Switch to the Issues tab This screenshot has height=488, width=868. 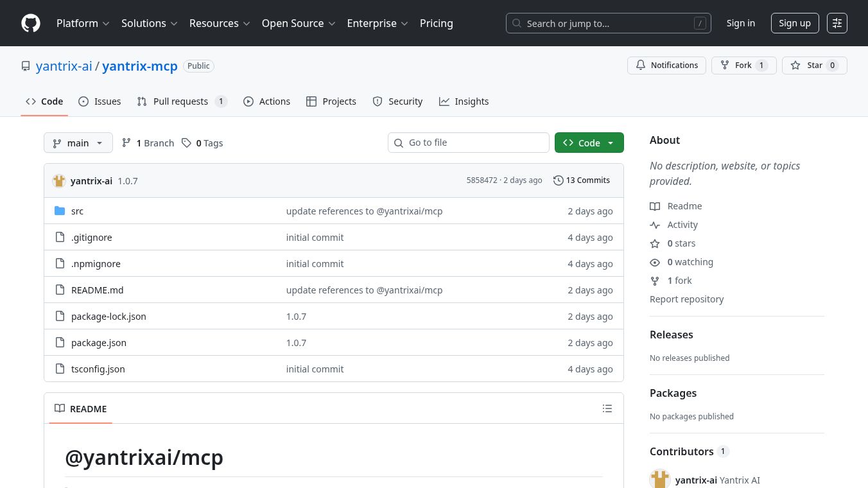[x=100, y=101]
